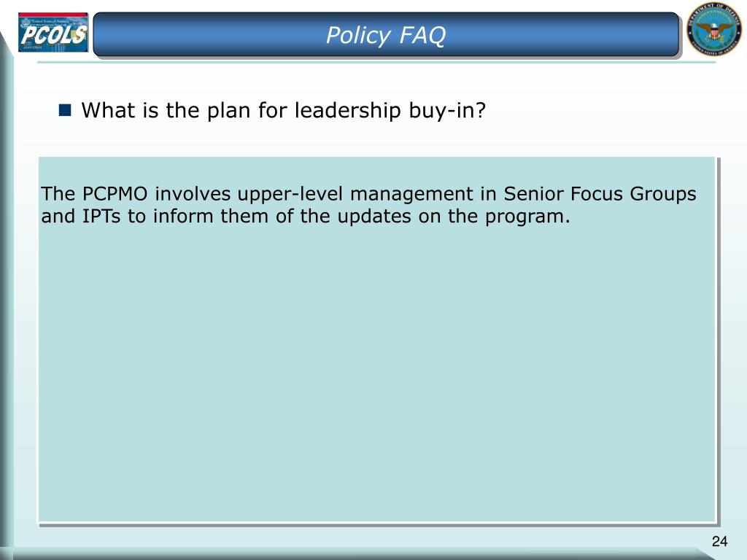Screen dimensions: 747x560
Task: Click the dark gradient strip on left edge
Action: (x=6, y=295)
